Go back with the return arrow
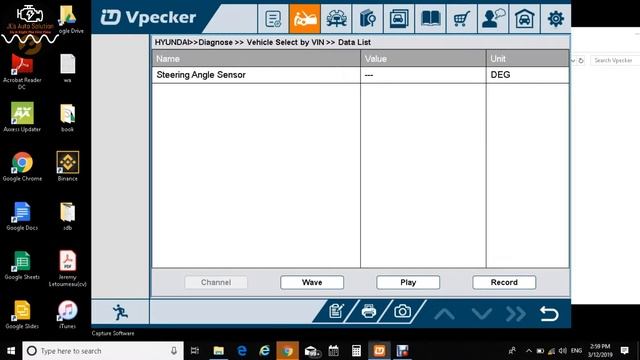The width and height of the screenshot is (640, 360). (x=549, y=313)
